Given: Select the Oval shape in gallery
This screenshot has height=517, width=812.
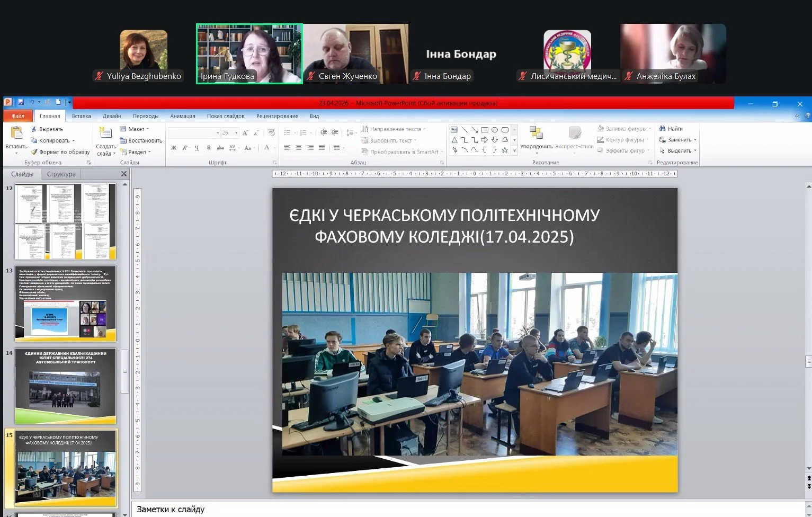Looking at the screenshot, I should click(495, 130).
